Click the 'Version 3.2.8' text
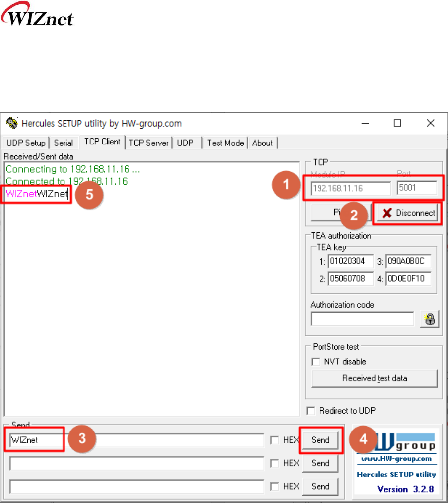Image resolution: width=448 pixels, height=503 pixels. coord(406,489)
